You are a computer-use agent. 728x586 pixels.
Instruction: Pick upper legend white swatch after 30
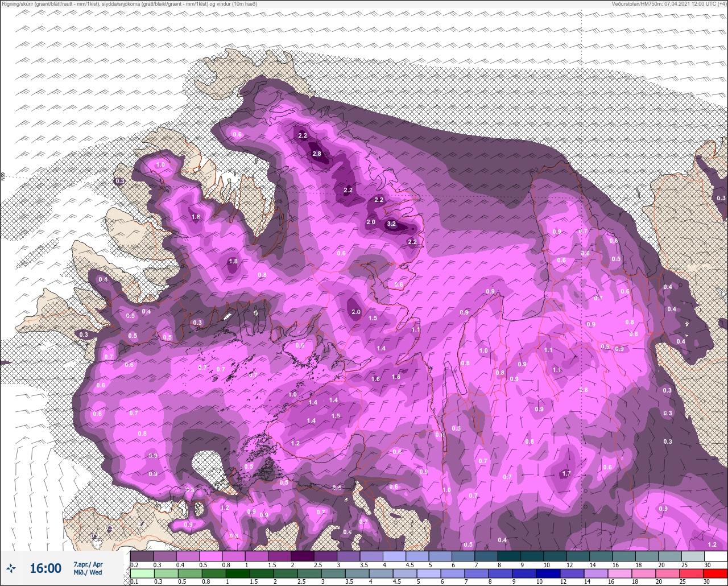coord(716,556)
